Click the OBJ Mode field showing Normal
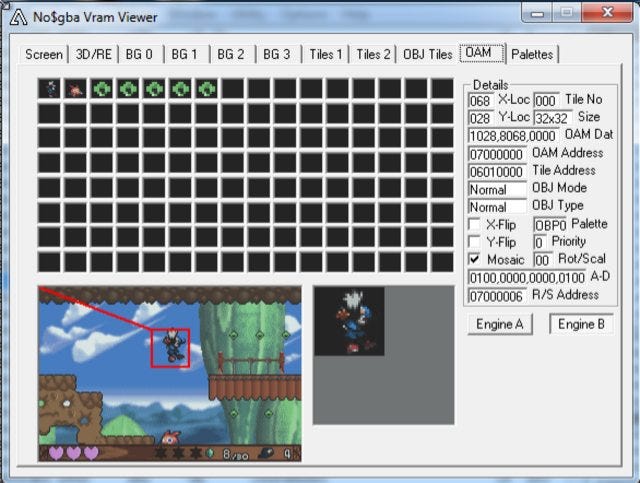Screen dimensions: 640x483 [x=497, y=190]
